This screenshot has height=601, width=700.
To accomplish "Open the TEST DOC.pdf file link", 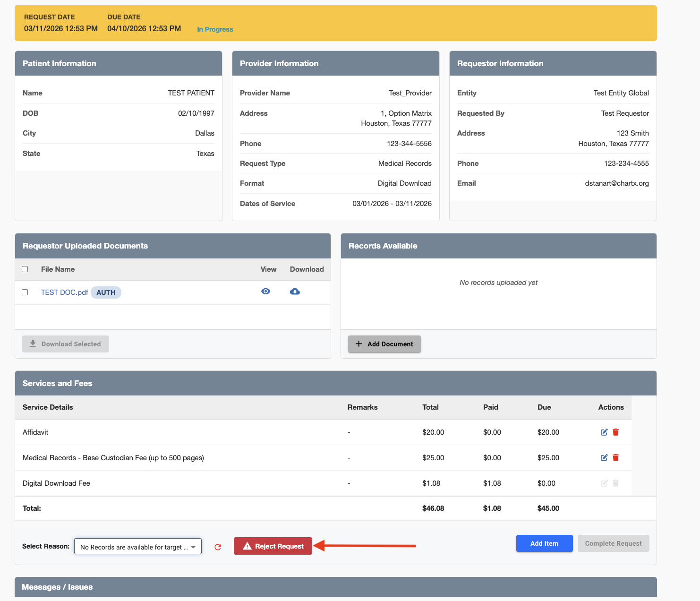I will (x=64, y=292).
